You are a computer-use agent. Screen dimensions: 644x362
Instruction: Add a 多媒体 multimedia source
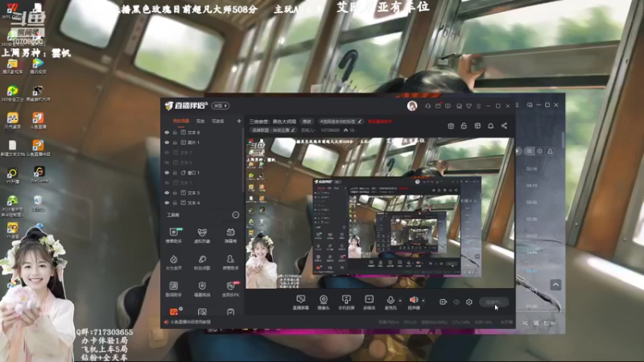pos(369,302)
